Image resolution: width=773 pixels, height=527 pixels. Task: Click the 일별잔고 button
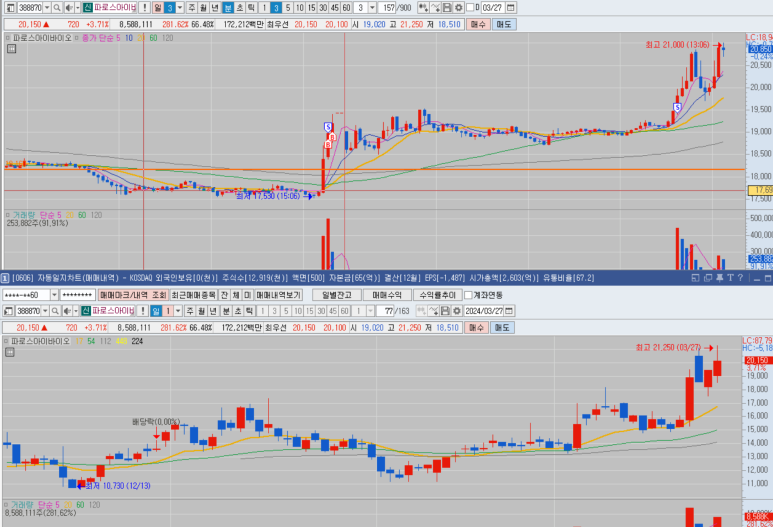coord(337,295)
